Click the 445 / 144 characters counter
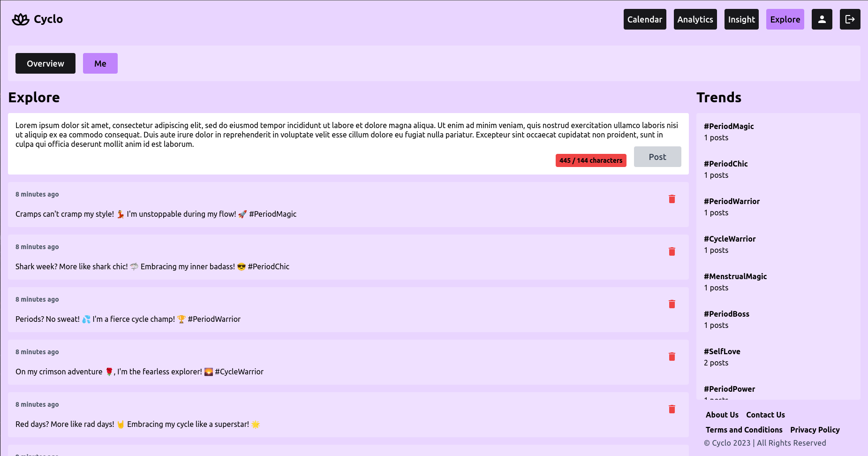868x456 pixels. click(x=591, y=160)
